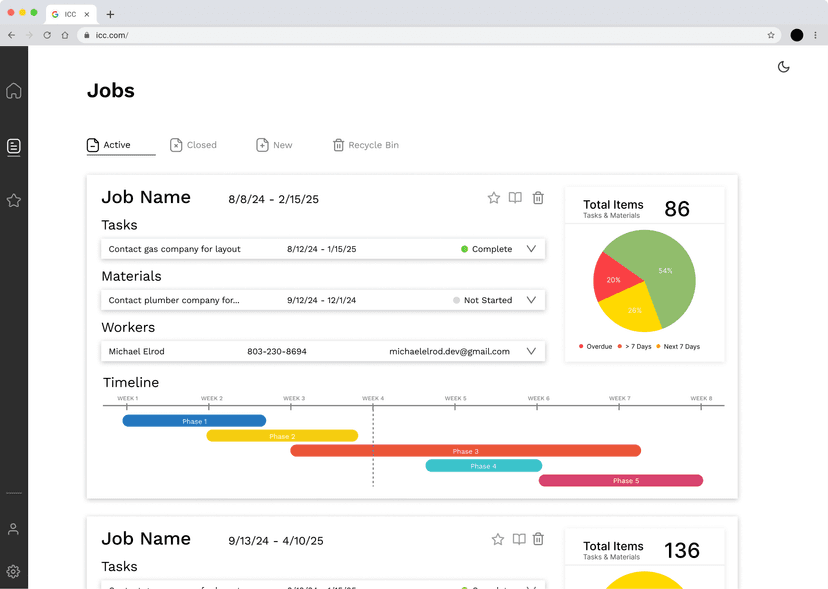Viewport: 828px width, 589px height.
Task: Expand the Contact plumber company material row
Action: (x=531, y=300)
